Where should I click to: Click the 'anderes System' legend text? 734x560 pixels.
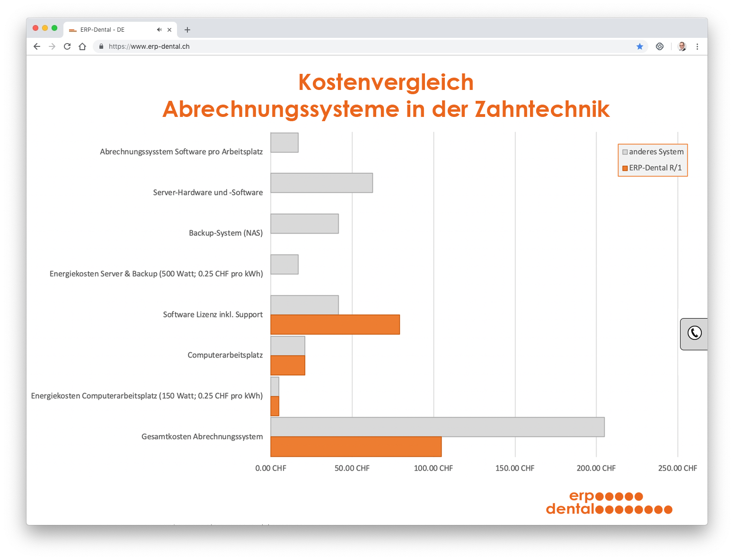[656, 152]
